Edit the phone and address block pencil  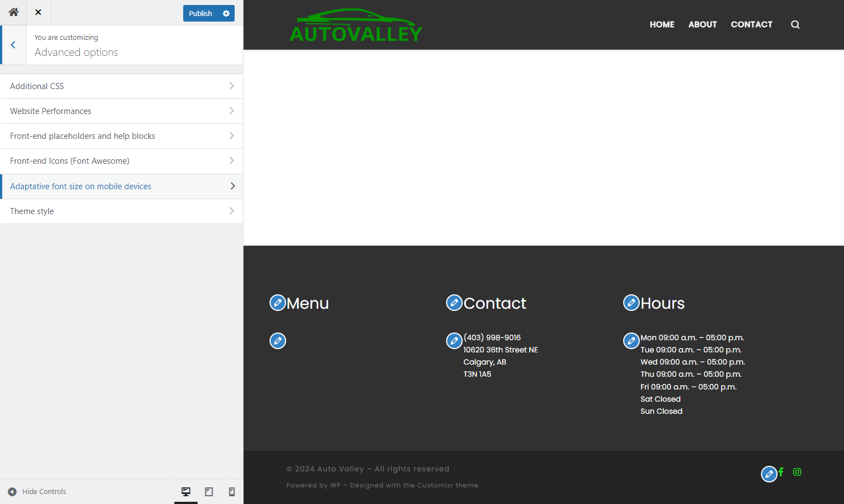point(454,341)
